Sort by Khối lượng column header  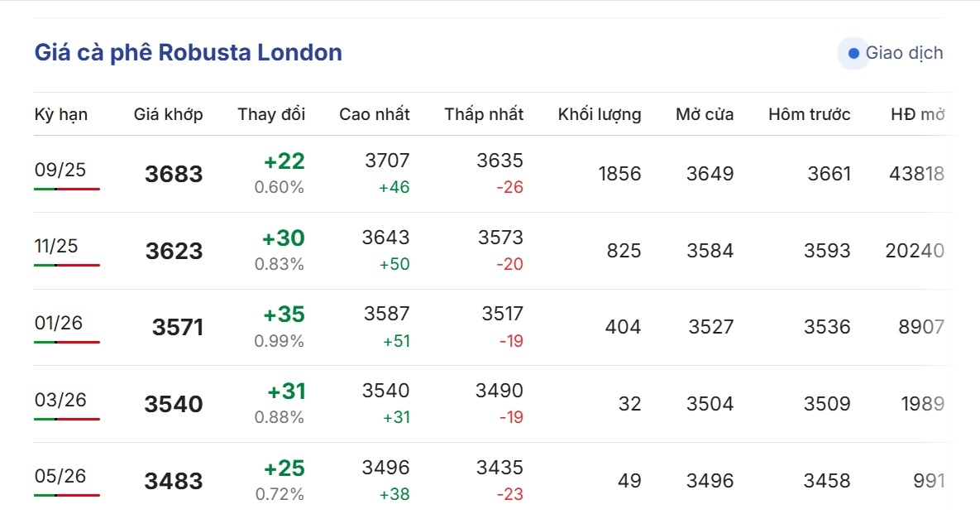click(600, 114)
